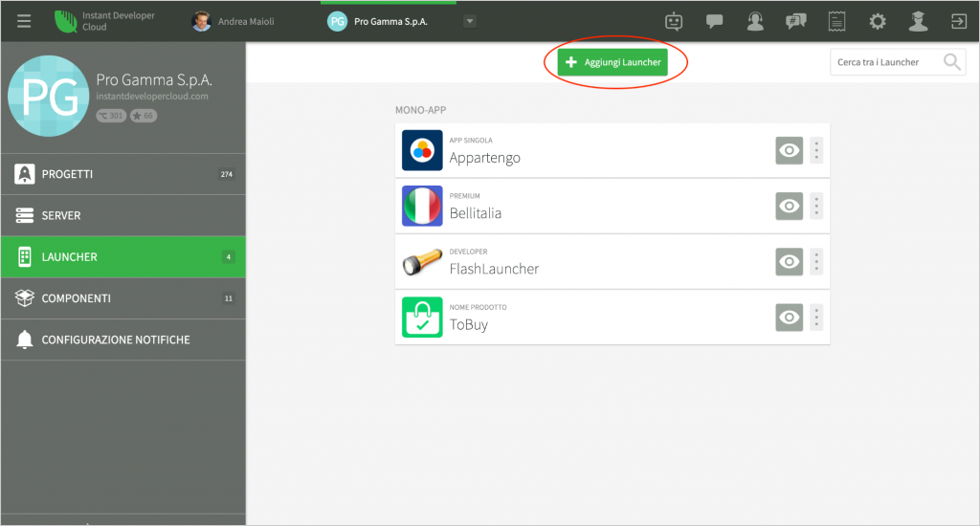980x526 pixels.
Task: Open the hashtag forum bubbles icon
Action: 795,21
